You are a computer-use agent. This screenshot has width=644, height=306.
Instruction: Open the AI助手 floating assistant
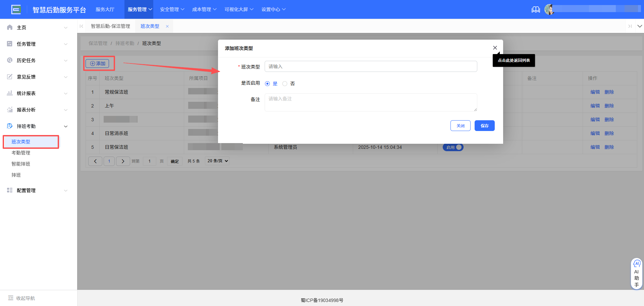tap(637, 273)
